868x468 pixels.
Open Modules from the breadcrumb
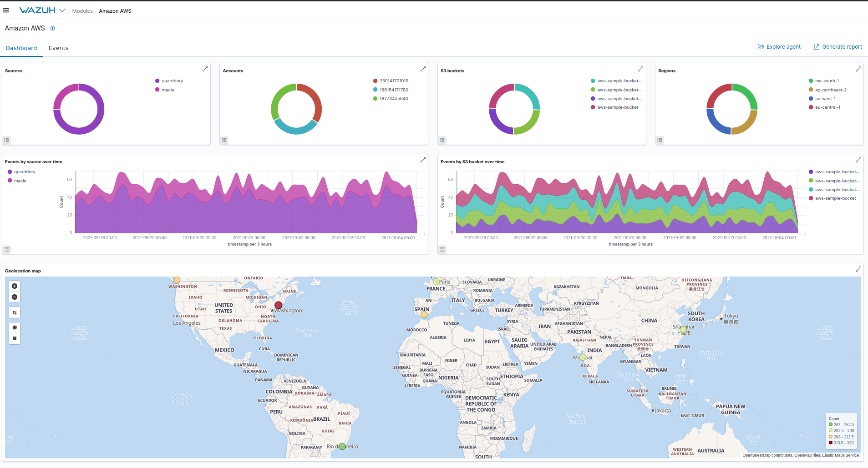(82, 10)
